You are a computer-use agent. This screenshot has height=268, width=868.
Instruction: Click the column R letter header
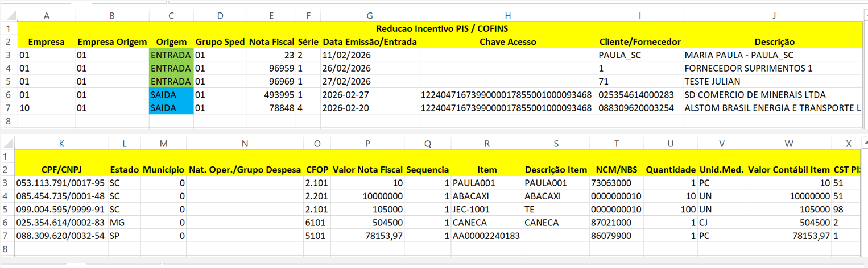pos(487,144)
